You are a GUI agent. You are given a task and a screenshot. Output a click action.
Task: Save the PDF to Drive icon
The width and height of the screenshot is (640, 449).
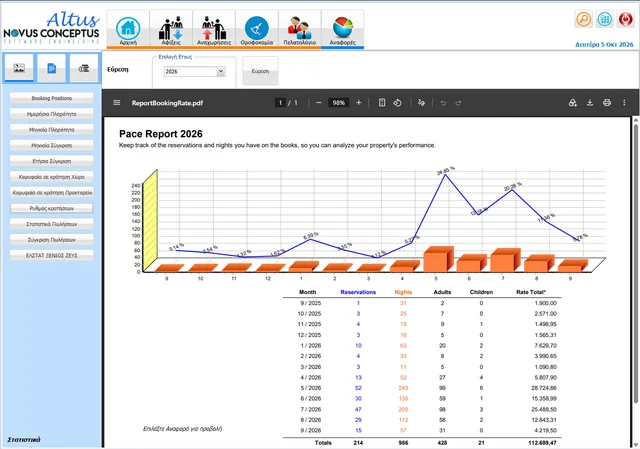(x=573, y=103)
